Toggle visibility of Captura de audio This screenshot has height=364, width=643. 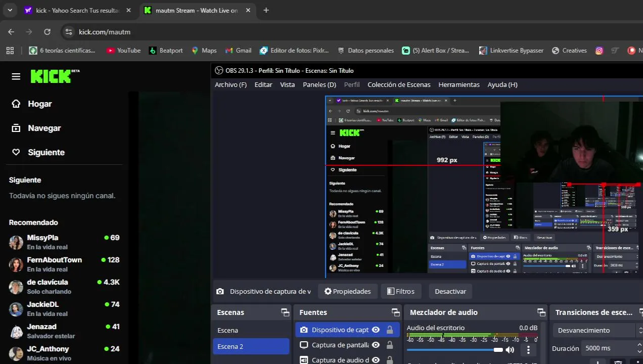click(376, 360)
